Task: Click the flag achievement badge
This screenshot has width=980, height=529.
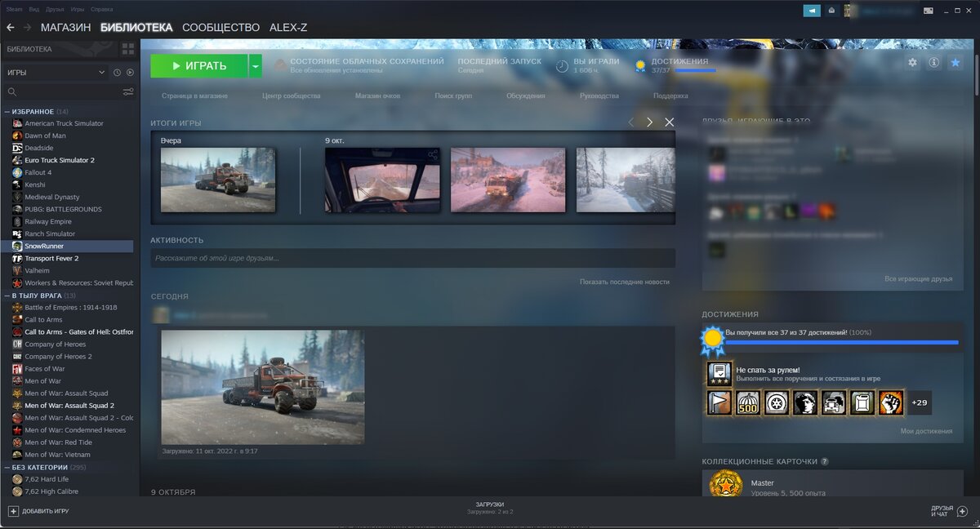Action: pos(719,402)
